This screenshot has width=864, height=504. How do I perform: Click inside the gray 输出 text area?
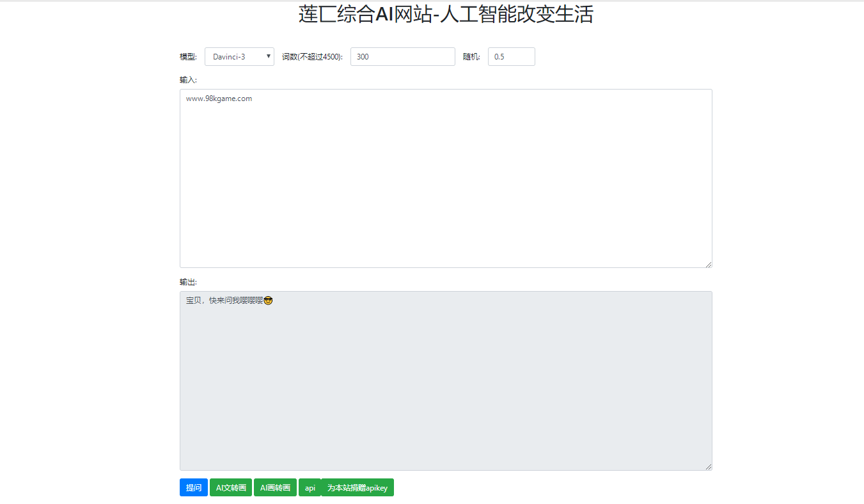446,381
